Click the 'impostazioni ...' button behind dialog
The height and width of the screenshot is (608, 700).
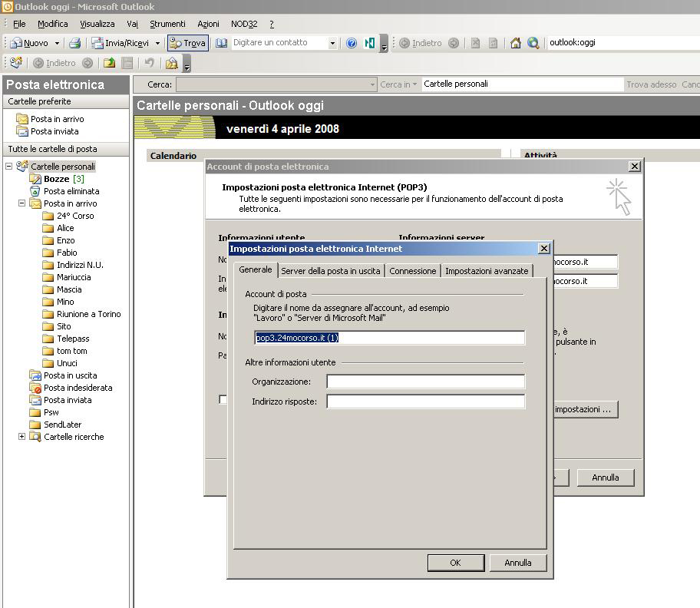[586, 409]
